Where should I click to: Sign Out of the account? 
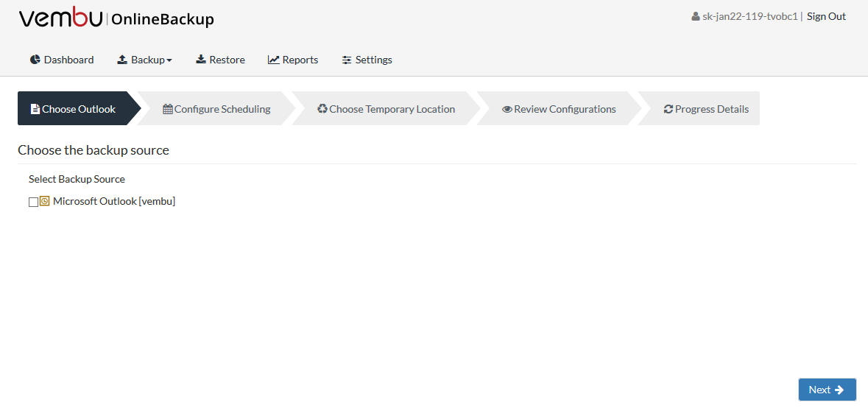click(x=826, y=17)
